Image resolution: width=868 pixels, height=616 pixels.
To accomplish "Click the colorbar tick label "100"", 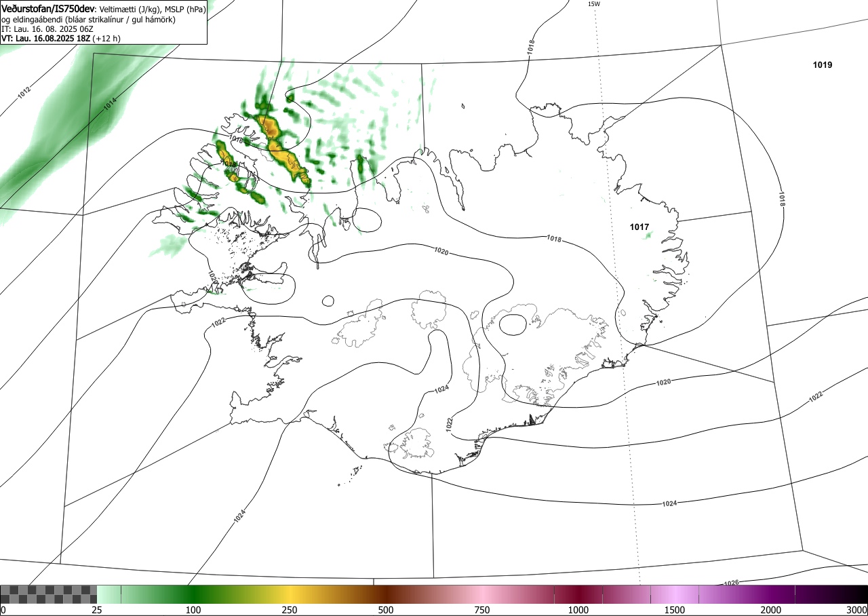I will coord(193,610).
